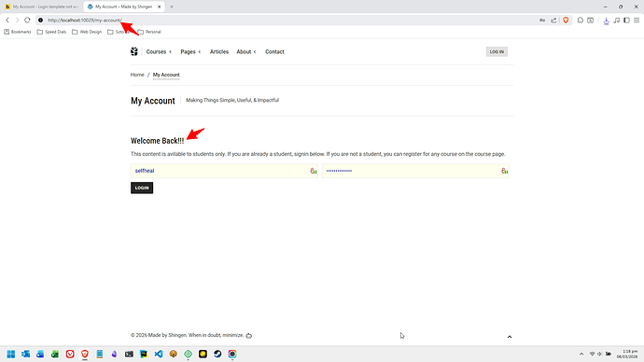
Task: Click password manager icon in username field
Action: (314, 171)
